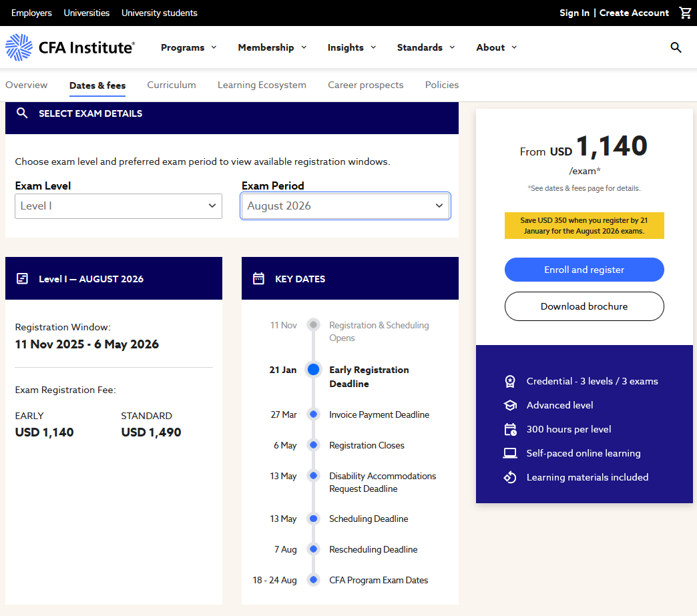Select the Early Registration Deadline timeline marker
The image size is (697, 616).
(x=313, y=370)
